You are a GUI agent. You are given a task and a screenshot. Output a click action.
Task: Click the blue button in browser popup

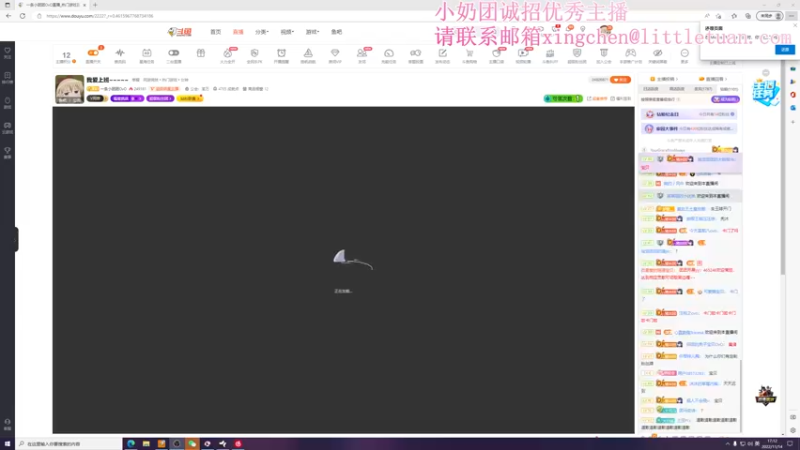pos(785,49)
